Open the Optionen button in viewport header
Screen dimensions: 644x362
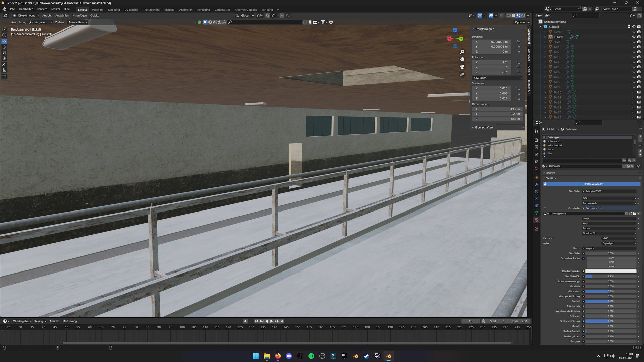click(522, 22)
